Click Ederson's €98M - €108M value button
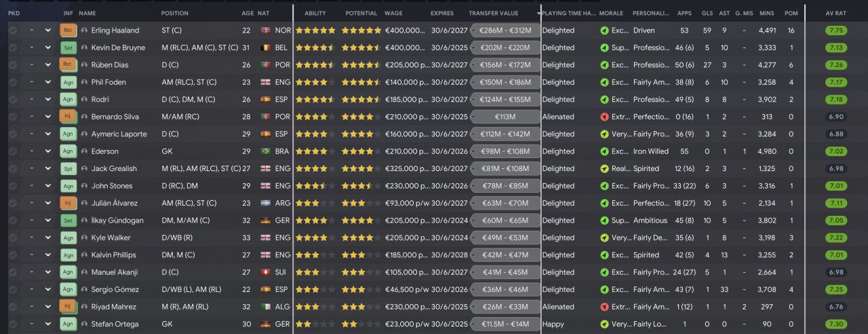 [505, 151]
